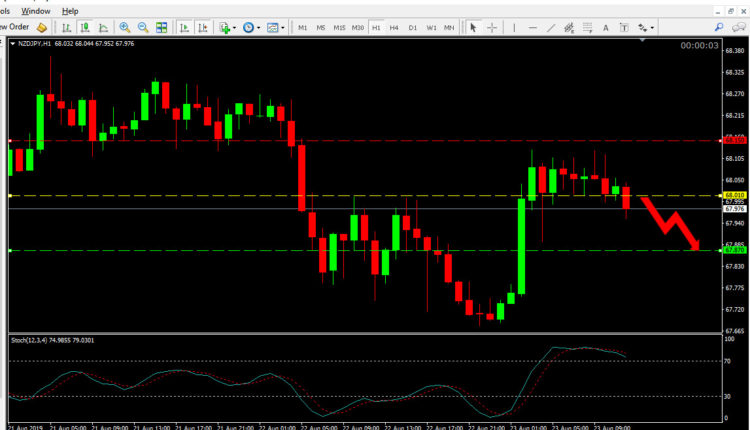Click the Stoch(12,3,4) indicator label
Screen dimensions: 750x430
[x=53, y=340]
